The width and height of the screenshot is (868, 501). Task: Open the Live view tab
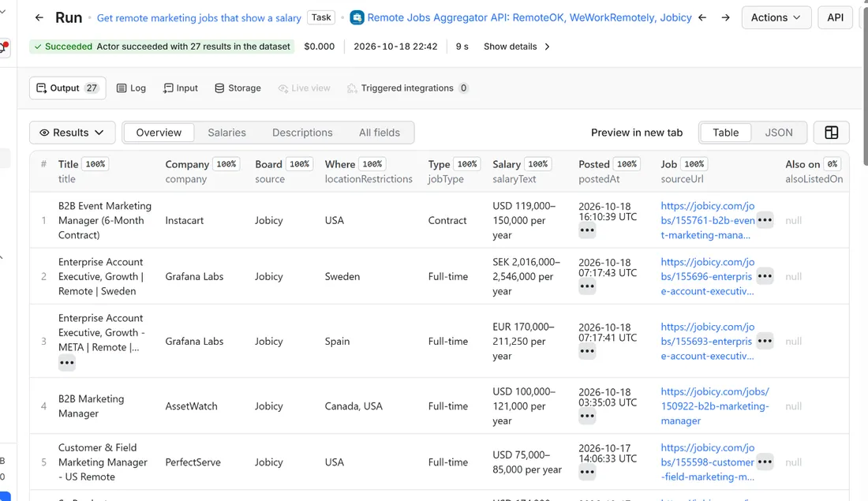coord(304,88)
